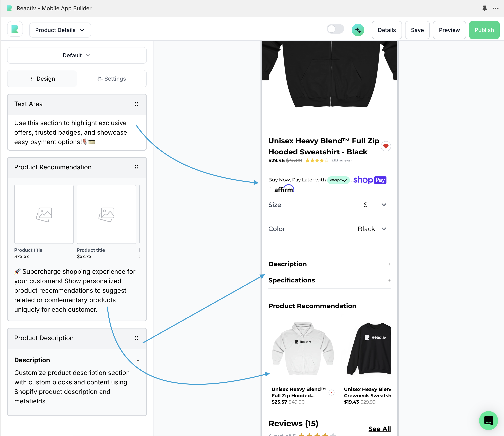The image size is (504, 436).
Task: Click Product Description block drag handle
Action: point(136,338)
